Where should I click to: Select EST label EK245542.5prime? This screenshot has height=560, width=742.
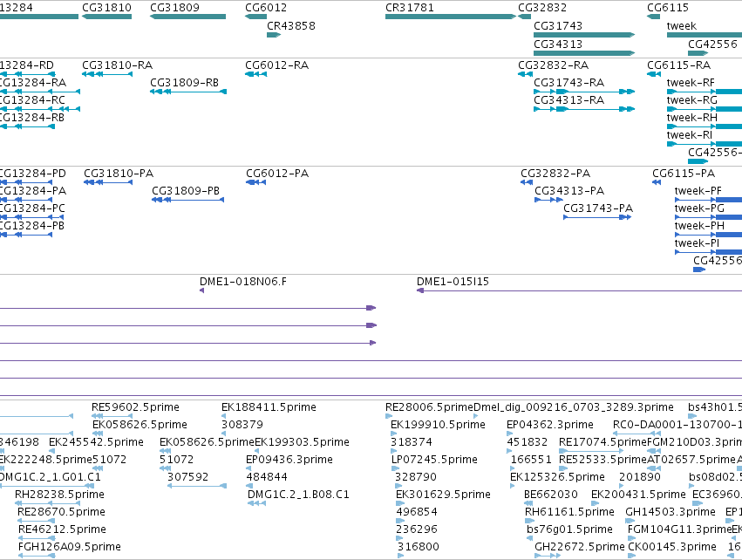(97, 442)
